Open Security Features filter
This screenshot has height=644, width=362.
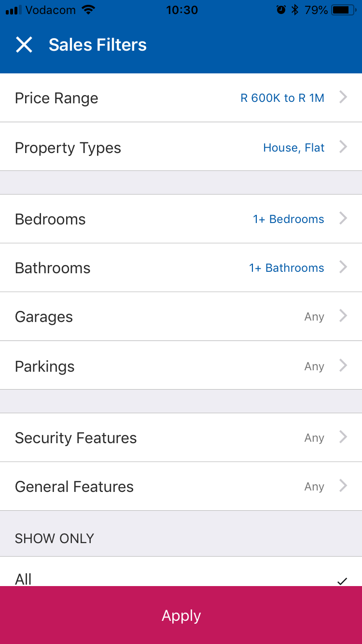pyautogui.click(x=181, y=438)
